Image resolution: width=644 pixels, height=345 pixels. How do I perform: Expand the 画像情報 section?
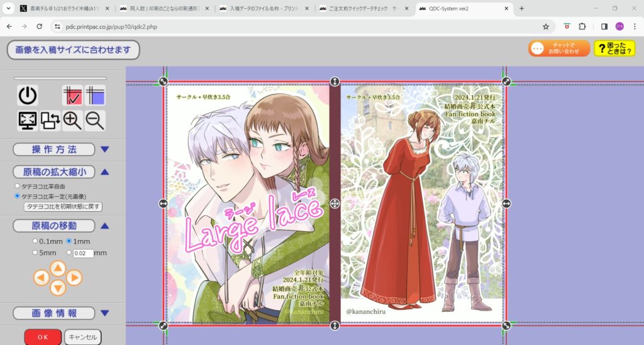click(x=104, y=313)
